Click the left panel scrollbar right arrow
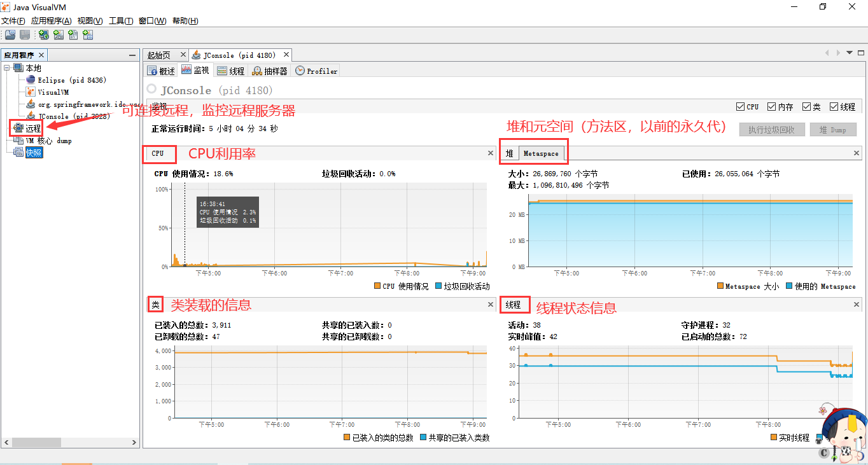 click(x=133, y=441)
